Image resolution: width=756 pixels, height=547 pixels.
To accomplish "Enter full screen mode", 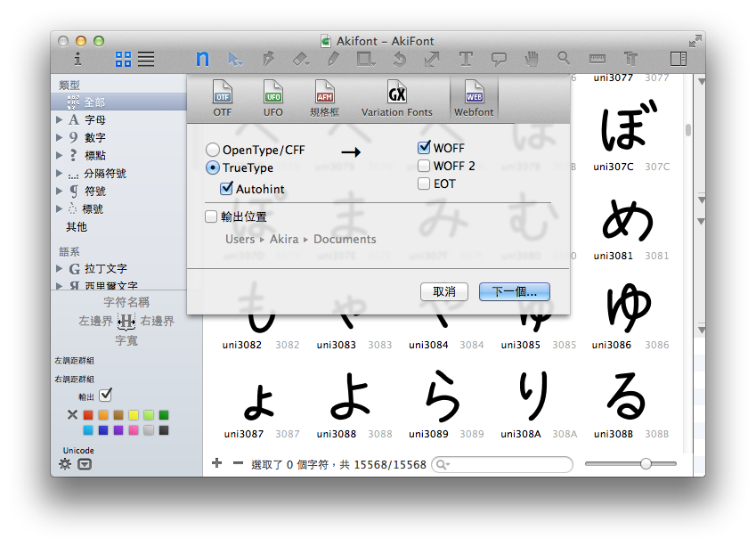I will click(695, 41).
